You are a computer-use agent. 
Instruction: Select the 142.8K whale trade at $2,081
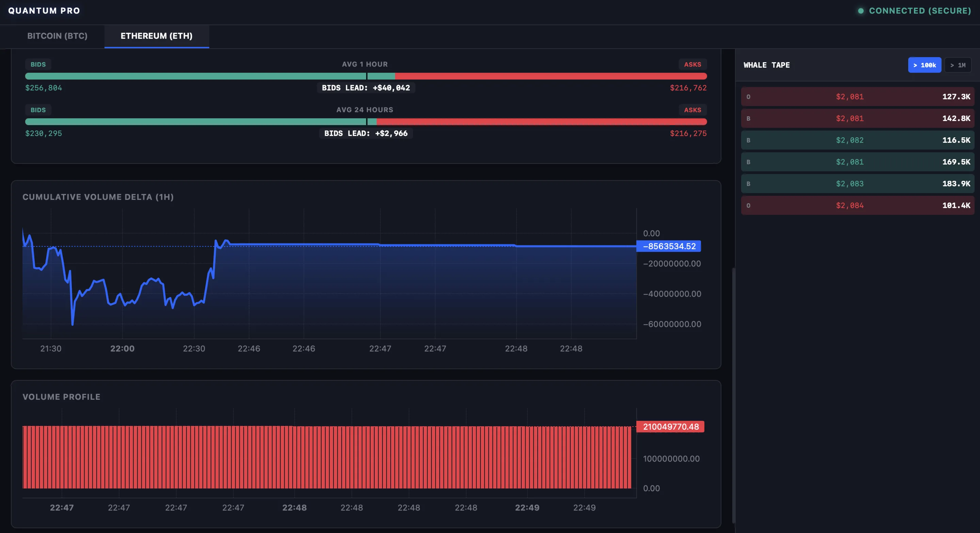[857, 118]
